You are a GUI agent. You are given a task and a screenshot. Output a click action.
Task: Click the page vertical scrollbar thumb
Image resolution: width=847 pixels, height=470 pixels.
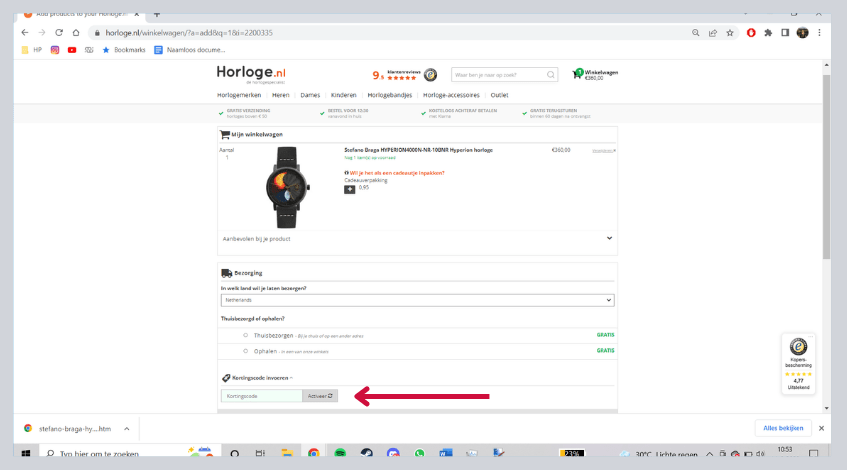[826, 166]
